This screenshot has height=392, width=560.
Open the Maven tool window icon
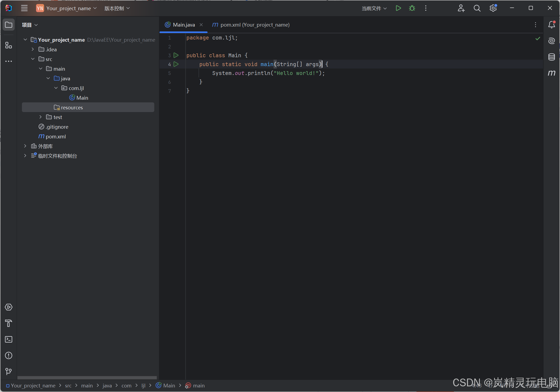[551, 73]
